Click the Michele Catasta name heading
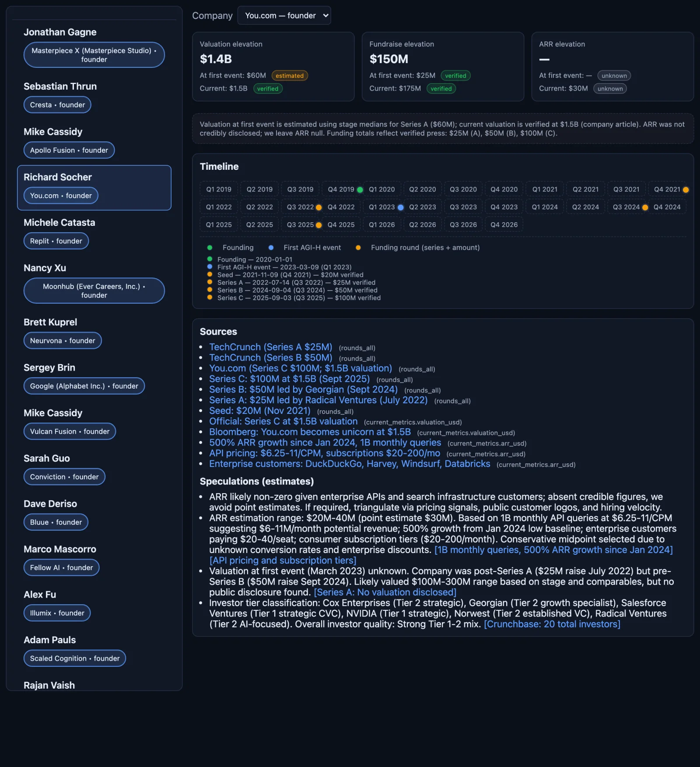The height and width of the screenshot is (767, 700). [59, 222]
